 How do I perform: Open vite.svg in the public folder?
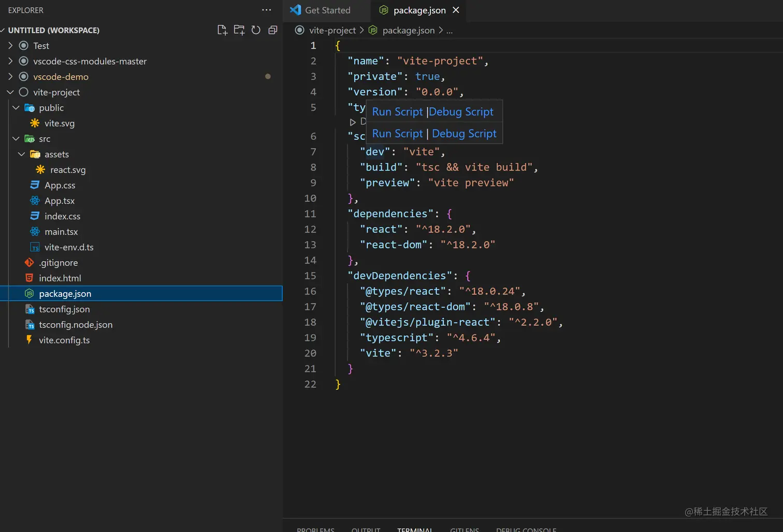pos(59,123)
